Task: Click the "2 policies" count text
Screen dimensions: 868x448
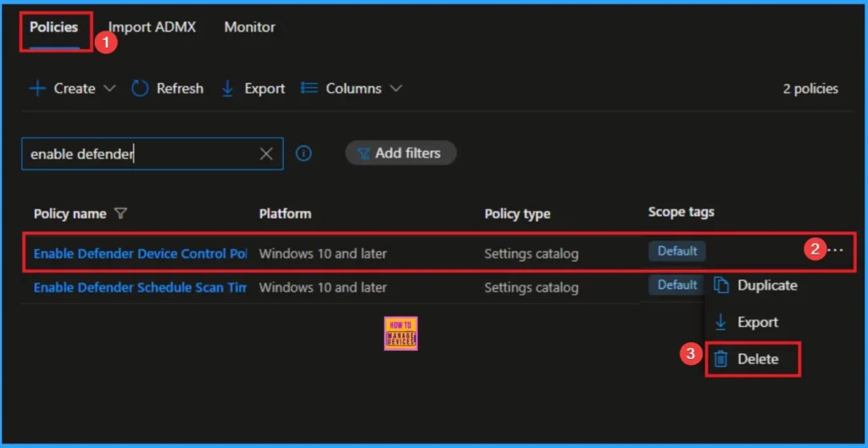Action: point(810,88)
